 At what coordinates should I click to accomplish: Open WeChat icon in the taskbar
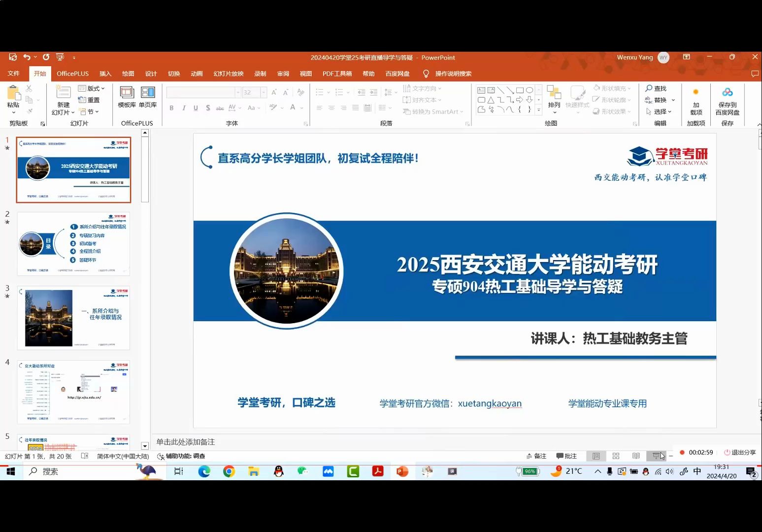[303, 471]
